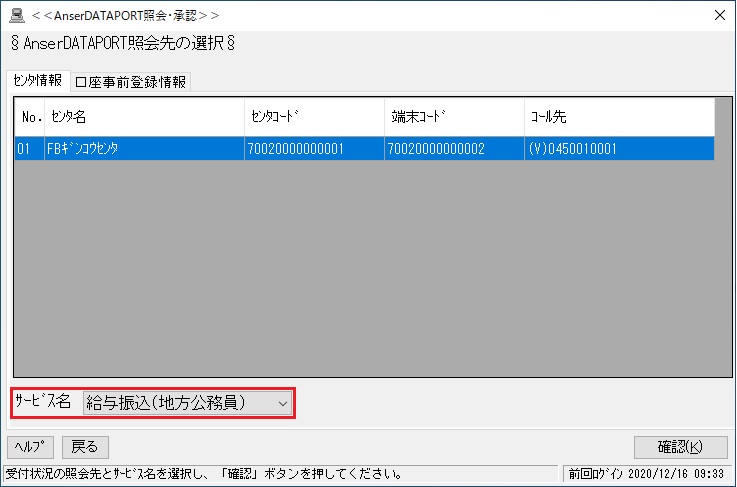The image size is (737, 487).
Task: Click the (V)0450010001 call destination cell
Action: (x=619, y=149)
